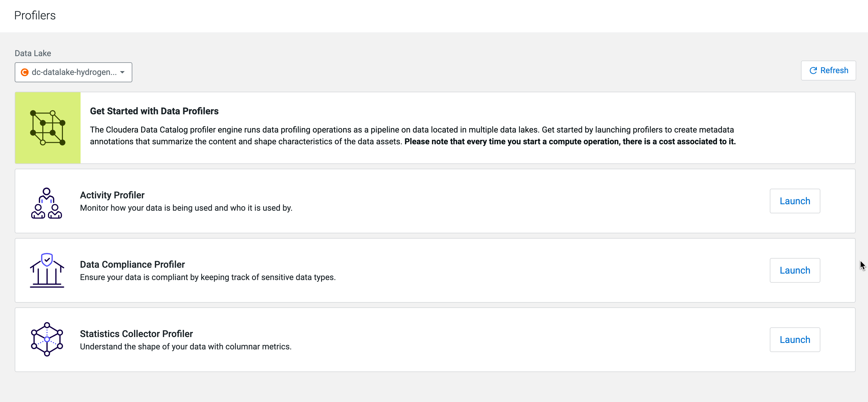Image resolution: width=868 pixels, height=402 pixels.
Task: Click the Get Started with Data Profilers heading
Action: point(154,111)
